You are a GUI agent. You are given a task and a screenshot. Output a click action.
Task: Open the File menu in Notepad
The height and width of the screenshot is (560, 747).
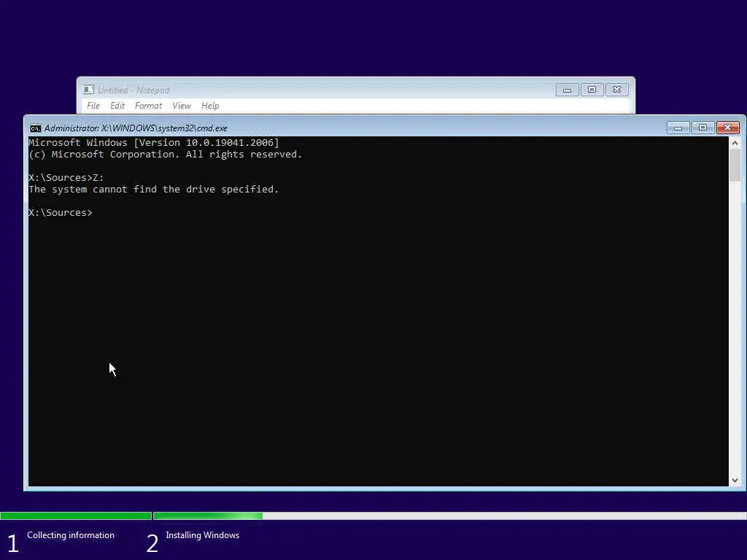[93, 106]
